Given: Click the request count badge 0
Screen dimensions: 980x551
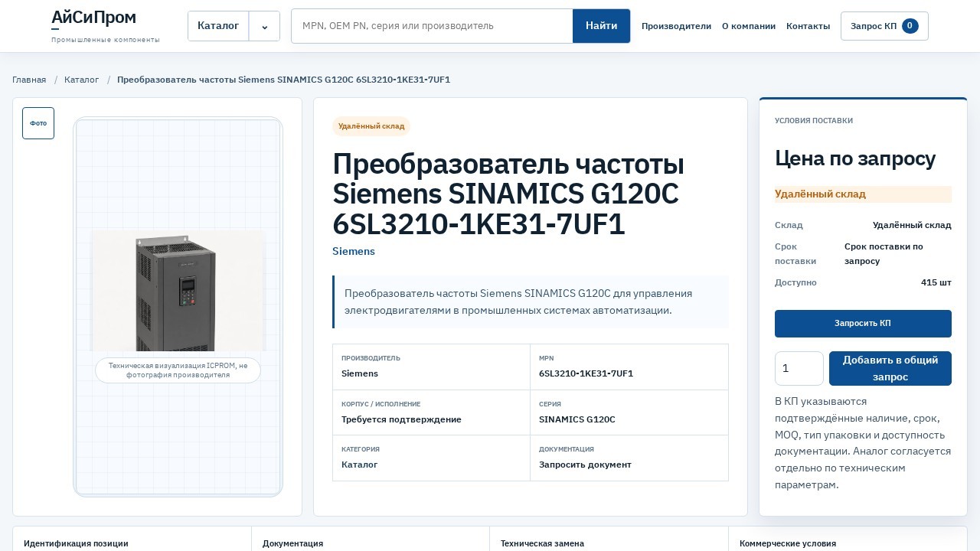Looking at the screenshot, I should (910, 26).
